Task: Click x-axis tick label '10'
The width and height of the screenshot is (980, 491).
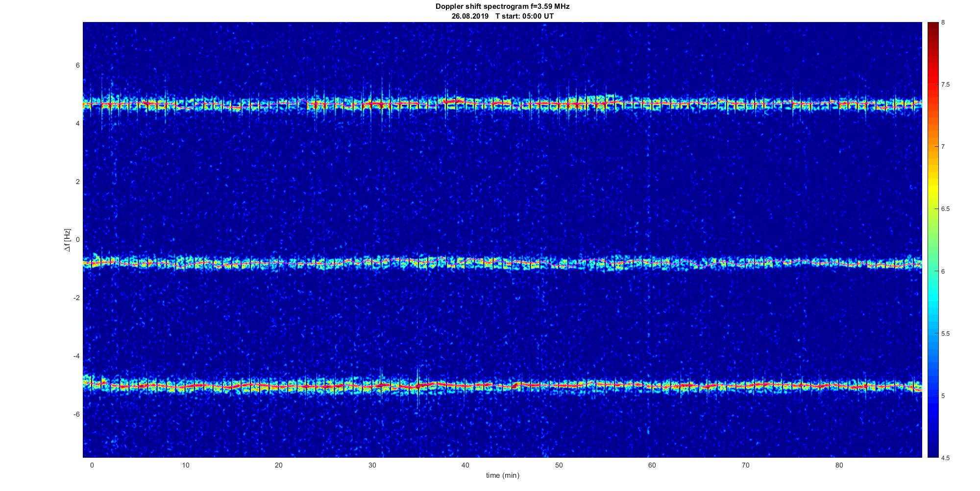Action: (x=185, y=465)
